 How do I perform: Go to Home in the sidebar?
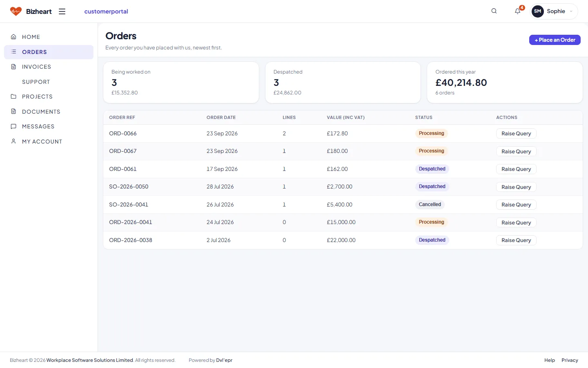tap(49, 37)
